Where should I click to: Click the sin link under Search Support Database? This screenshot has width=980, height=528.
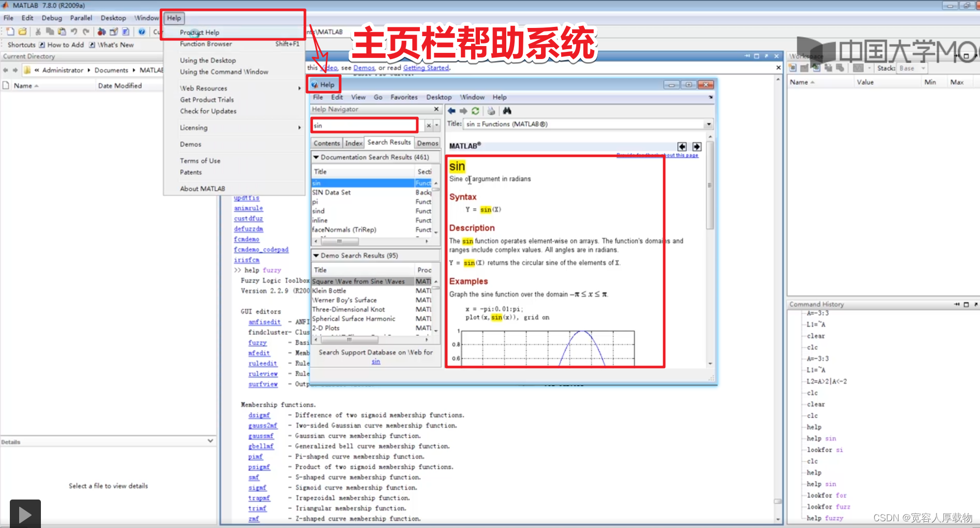(x=376, y=361)
